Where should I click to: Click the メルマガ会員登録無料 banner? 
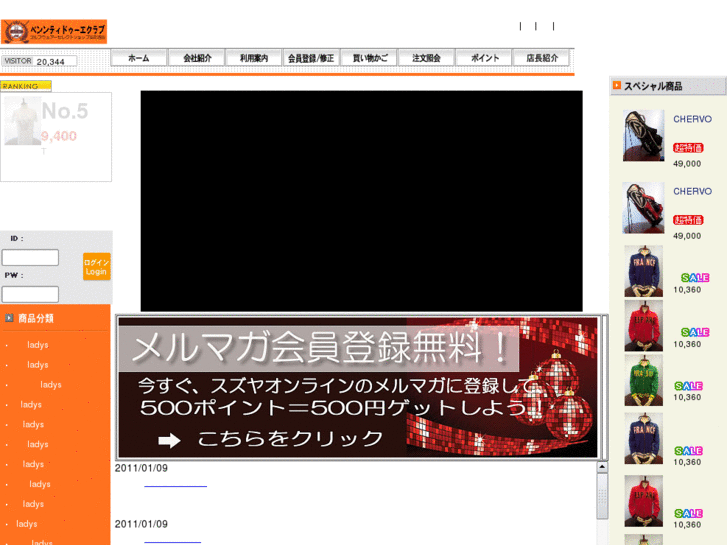pyautogui.click(x=358, y=387)
